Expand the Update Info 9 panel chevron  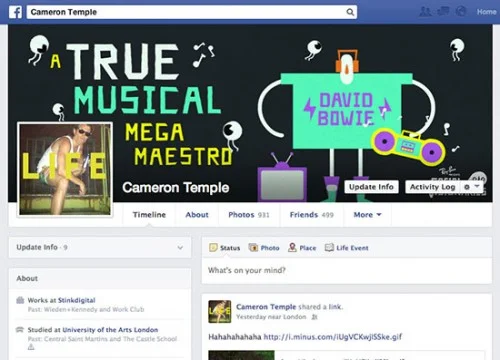click(x=180, y=248)
